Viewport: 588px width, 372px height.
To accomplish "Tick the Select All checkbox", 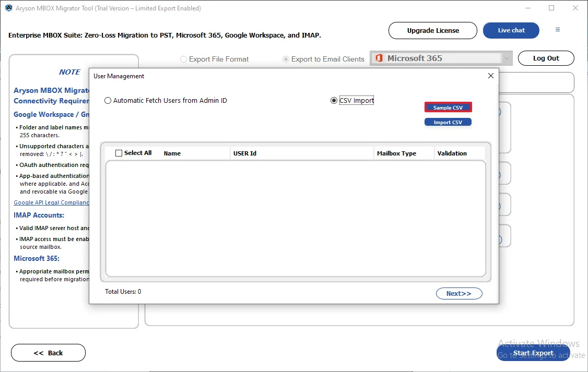I will click(119, 153).
